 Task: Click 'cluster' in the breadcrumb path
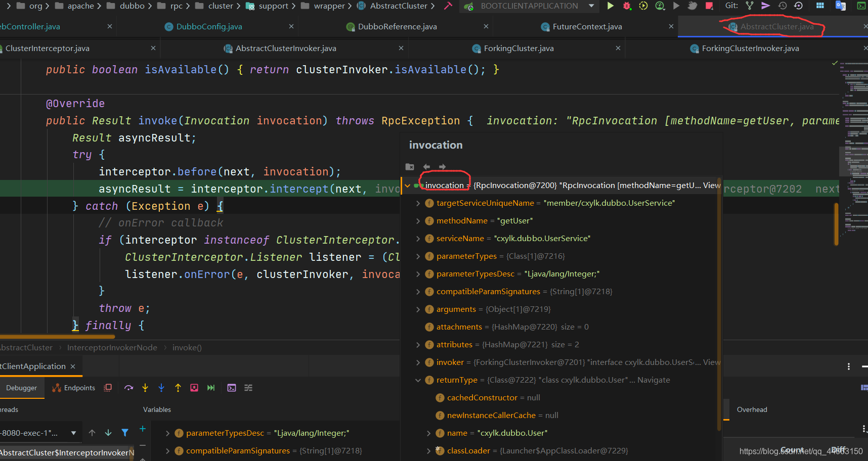click(x=221, y=6)
